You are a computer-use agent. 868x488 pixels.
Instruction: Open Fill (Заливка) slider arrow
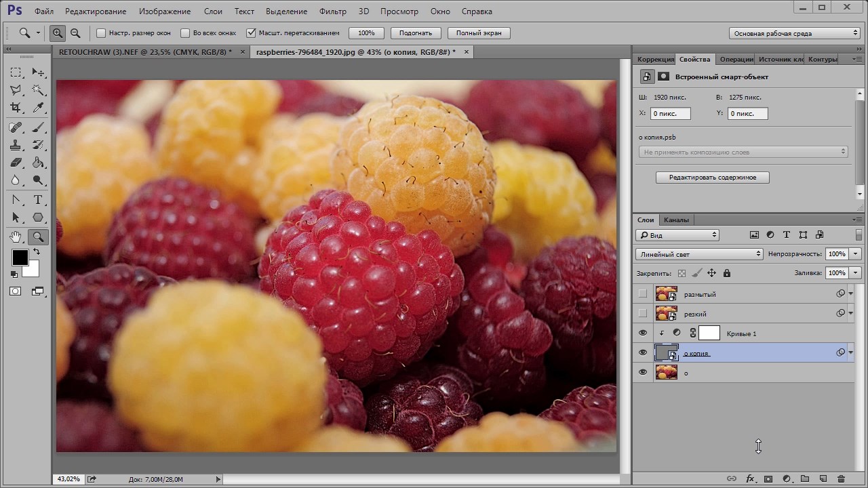(x=855, y=273)
